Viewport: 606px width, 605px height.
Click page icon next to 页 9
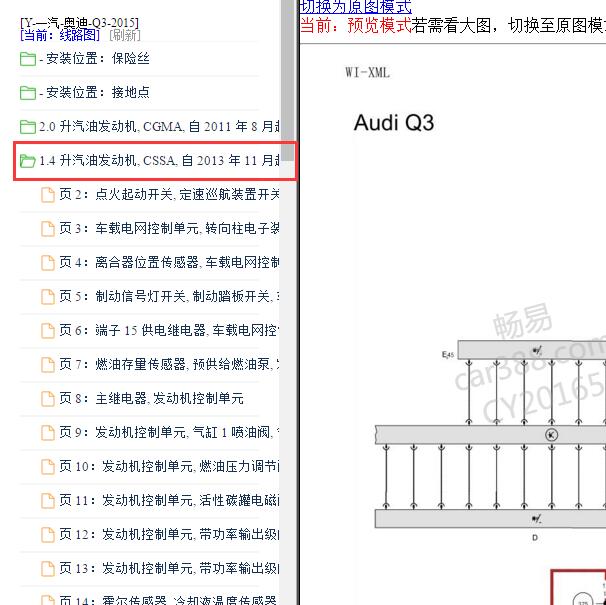(x=48, y=433)
